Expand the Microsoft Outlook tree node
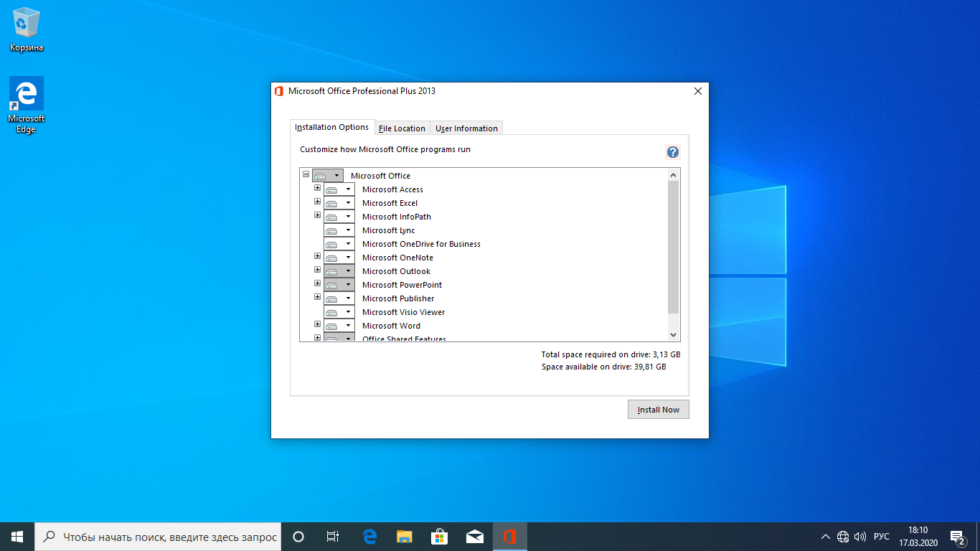 coord(318,270)
